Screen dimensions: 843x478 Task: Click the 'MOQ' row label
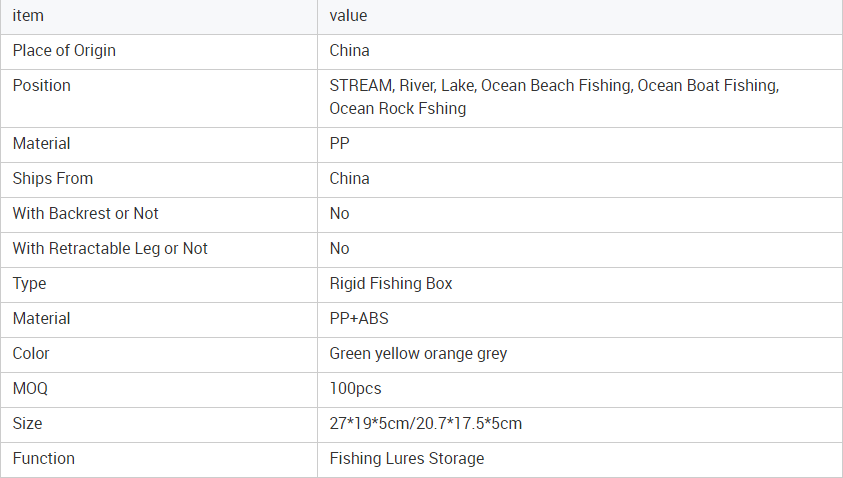pos(30,388)
